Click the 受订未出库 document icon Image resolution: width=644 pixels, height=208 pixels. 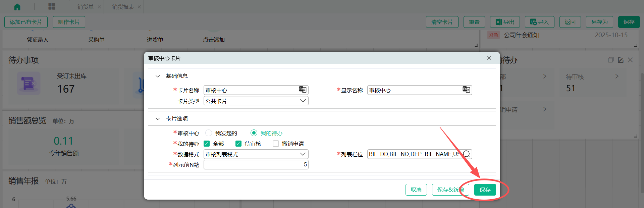(x=29, y=83)
